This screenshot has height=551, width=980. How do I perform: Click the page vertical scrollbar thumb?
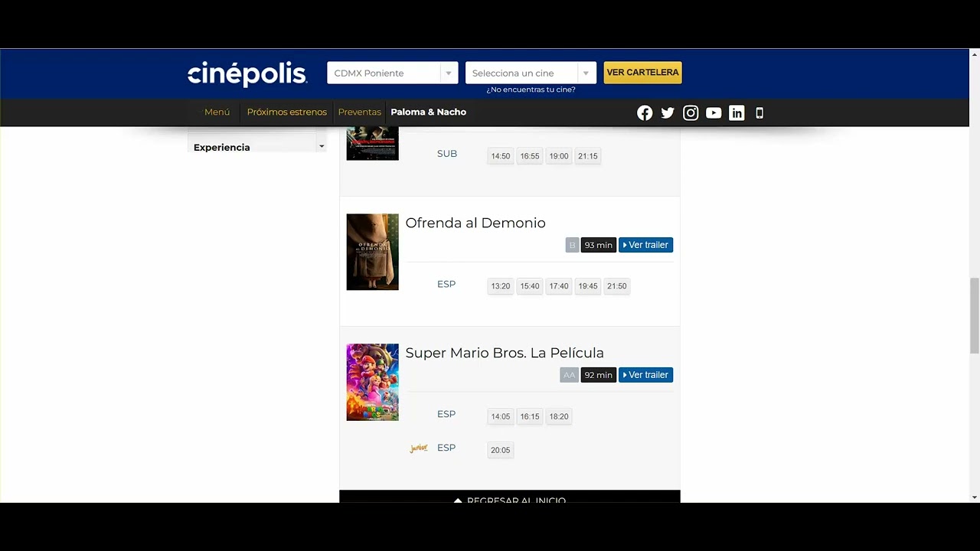974,316
